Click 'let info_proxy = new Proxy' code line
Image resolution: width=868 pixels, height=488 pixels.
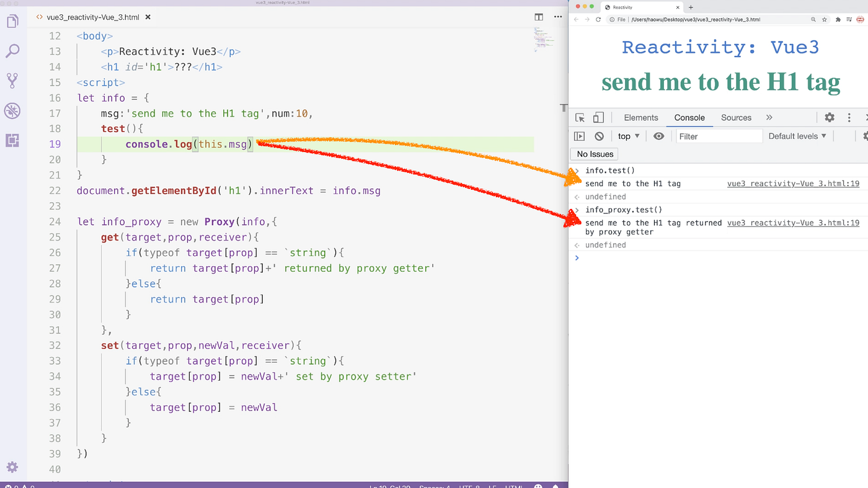tap(177, 221)
